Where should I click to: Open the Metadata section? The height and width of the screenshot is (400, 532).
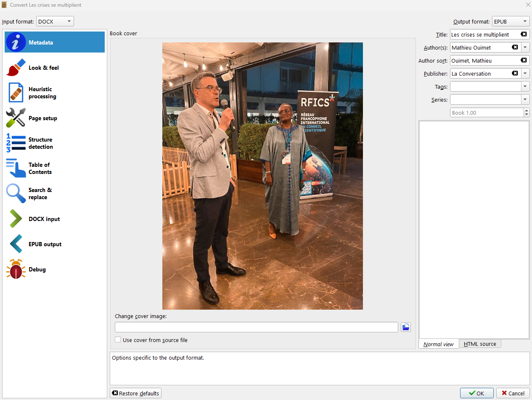54,42
